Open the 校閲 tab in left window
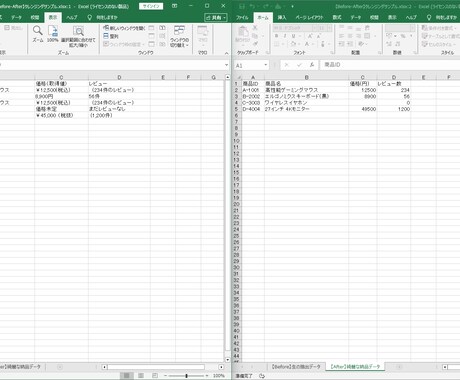Image resolution: width=460 pixels, height=380 pixels. 35,17
